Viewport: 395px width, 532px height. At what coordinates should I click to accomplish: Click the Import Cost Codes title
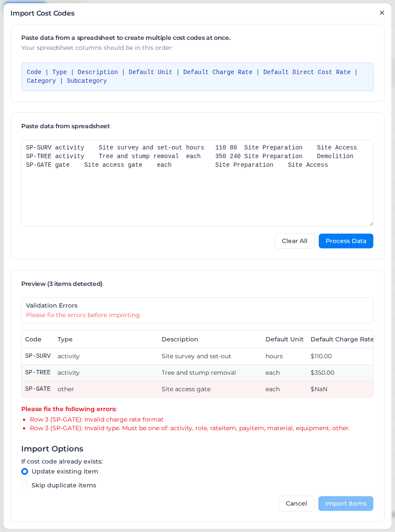click(x=42, y=13)
